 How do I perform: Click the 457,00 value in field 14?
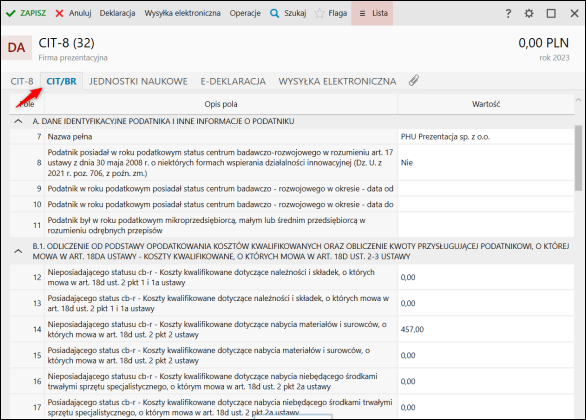tap(412, 330)
